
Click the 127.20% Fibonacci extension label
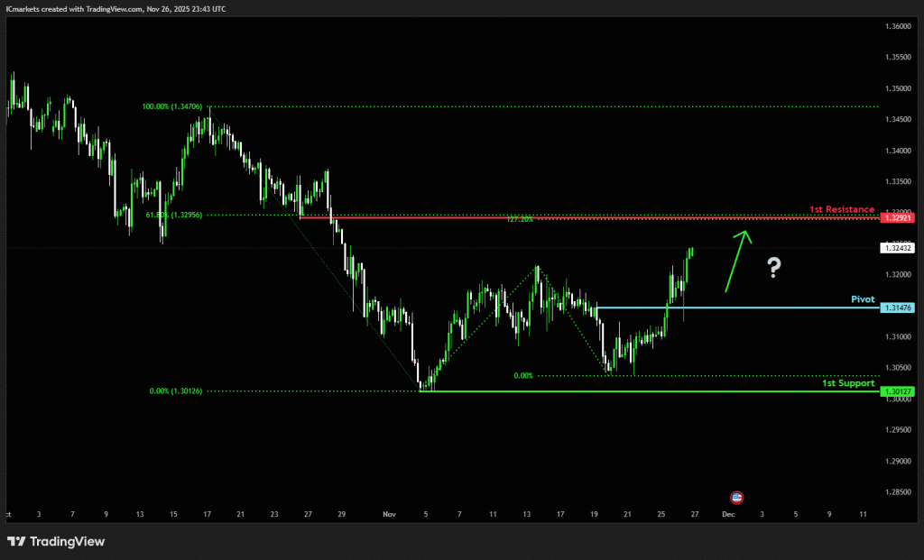point(520,219)
